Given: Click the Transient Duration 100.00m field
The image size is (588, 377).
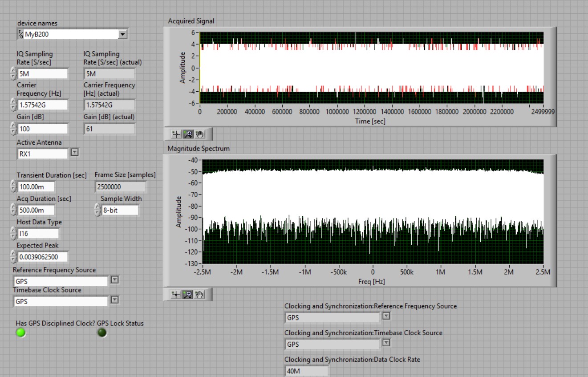Looking at the screenshot, I should point(36,186).
